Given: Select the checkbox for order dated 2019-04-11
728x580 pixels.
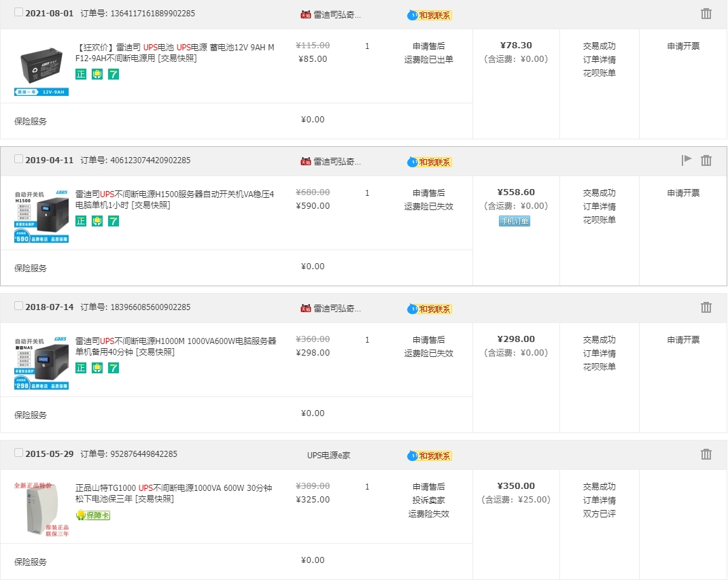Looking at the screenshot, I should click(18, 159).
